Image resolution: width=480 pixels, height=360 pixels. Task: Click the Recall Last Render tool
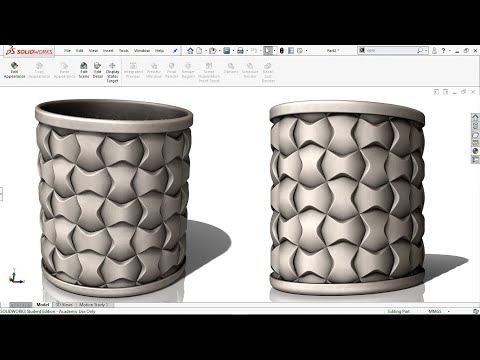tap(268, 72)
